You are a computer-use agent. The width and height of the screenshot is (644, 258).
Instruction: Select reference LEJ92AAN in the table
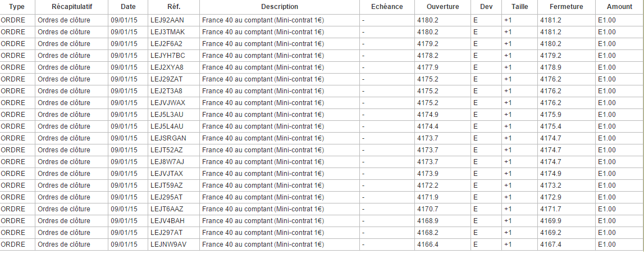click(167, 20)
